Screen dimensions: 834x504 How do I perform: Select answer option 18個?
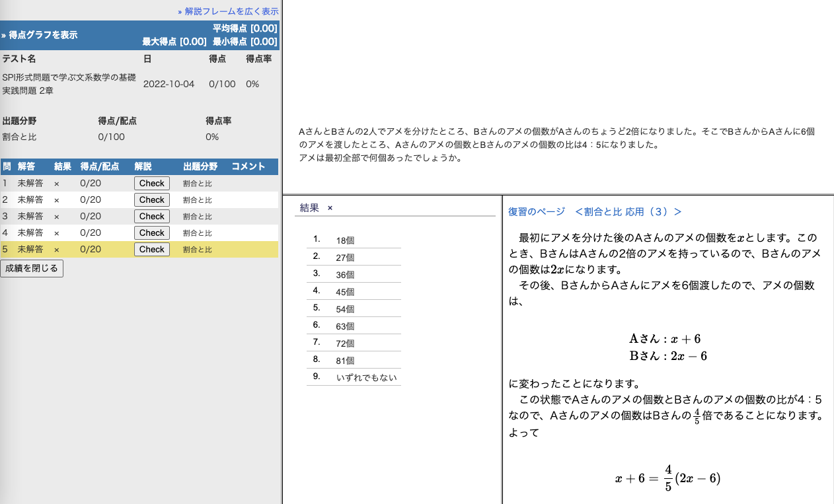345,240
